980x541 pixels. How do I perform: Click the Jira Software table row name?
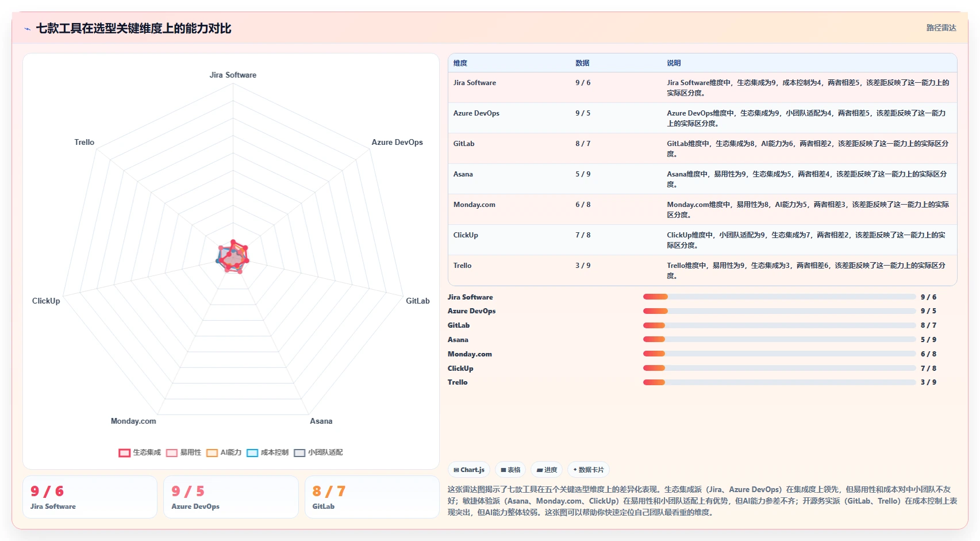tap(475, 83)
